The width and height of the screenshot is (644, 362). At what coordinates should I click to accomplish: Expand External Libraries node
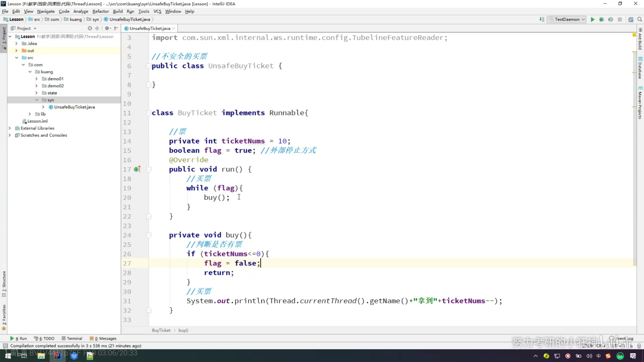point(10,128)
